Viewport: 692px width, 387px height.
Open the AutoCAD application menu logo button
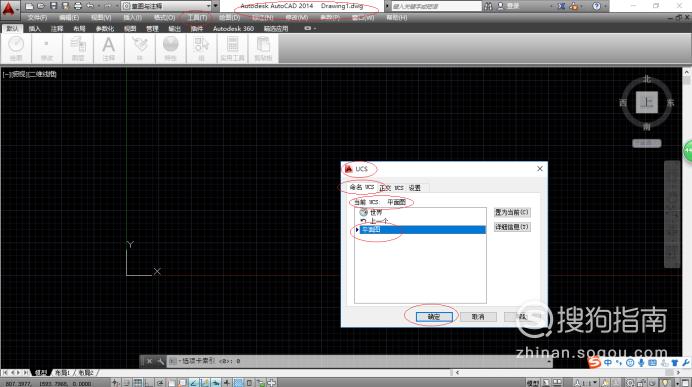click(9, 8)
